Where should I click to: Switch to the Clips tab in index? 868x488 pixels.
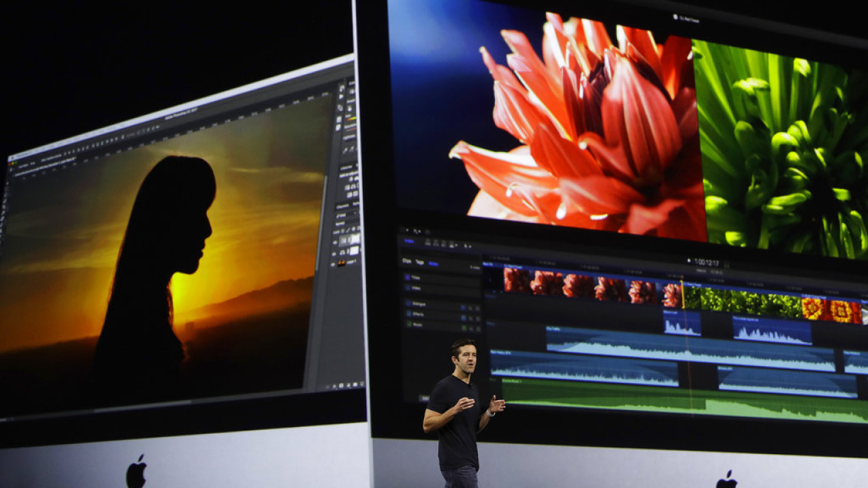[x=407, y=261]
